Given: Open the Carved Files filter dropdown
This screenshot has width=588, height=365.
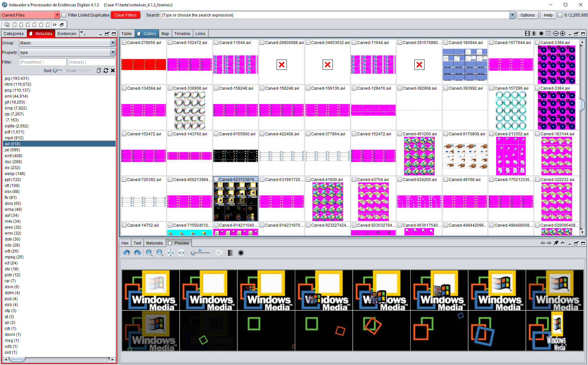Looking at the screenshot, I should pyautogui.click(x=57, y=15).
